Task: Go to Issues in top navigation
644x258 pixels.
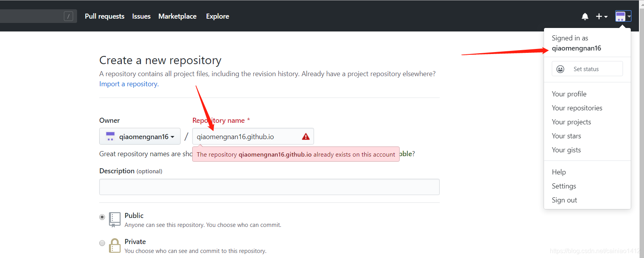Action: 141,16
